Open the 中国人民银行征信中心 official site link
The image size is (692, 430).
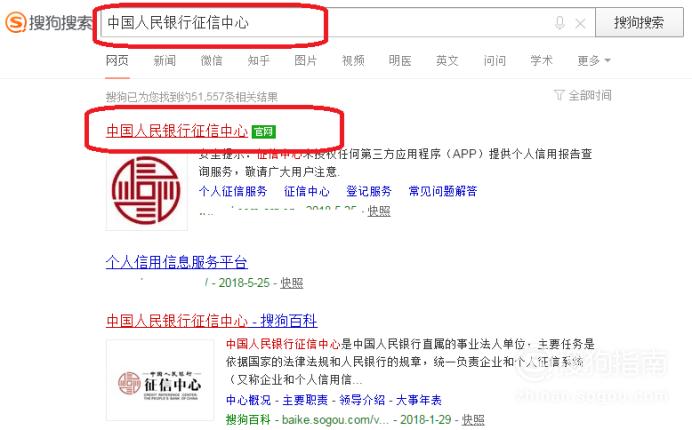point(177,131)
